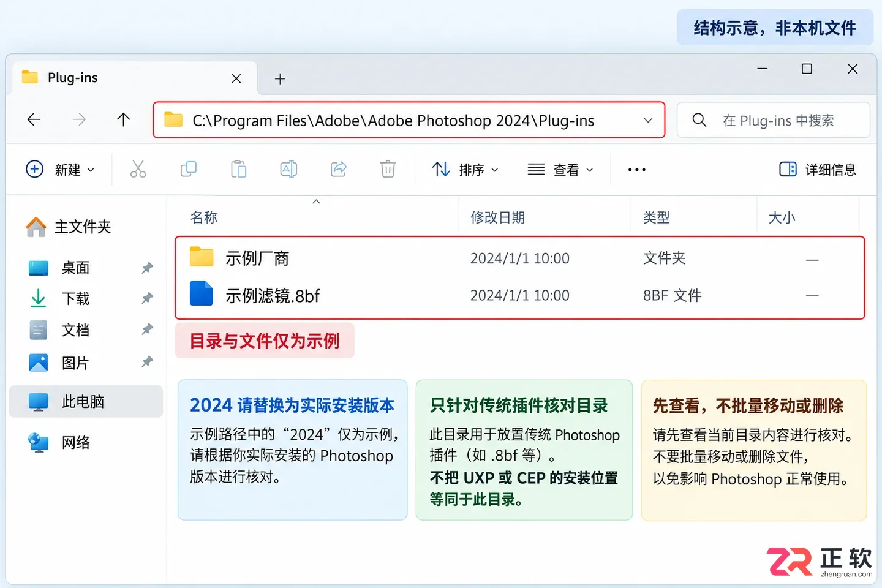The width and height of the screenshot is (882, 588).
Task: Open the 排序 sort dropdown
Action: click(x=466, y=170)
